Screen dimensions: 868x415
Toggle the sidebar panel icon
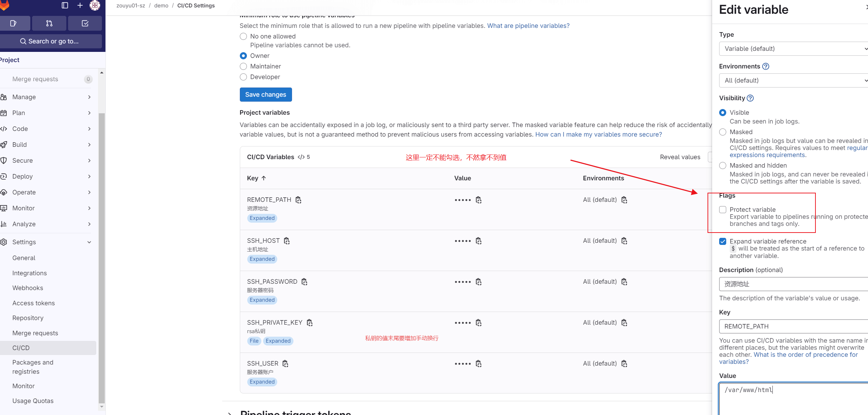[65, 6]
